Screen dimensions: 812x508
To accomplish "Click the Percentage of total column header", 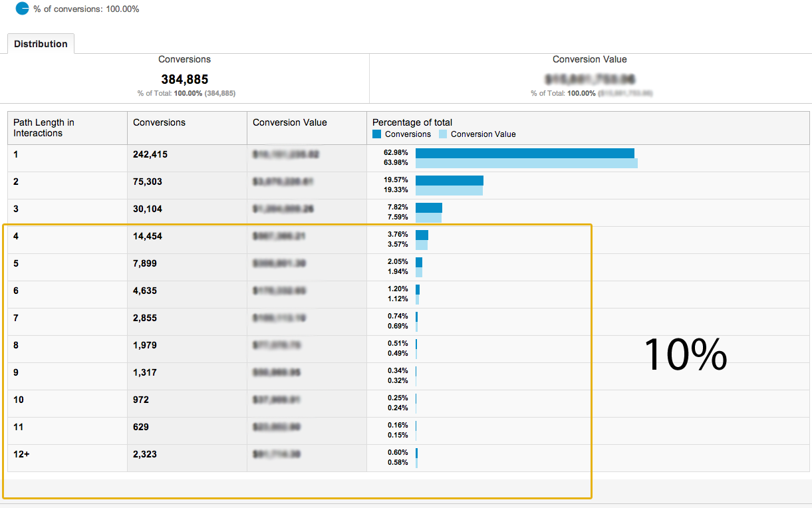I will point(412,122).
